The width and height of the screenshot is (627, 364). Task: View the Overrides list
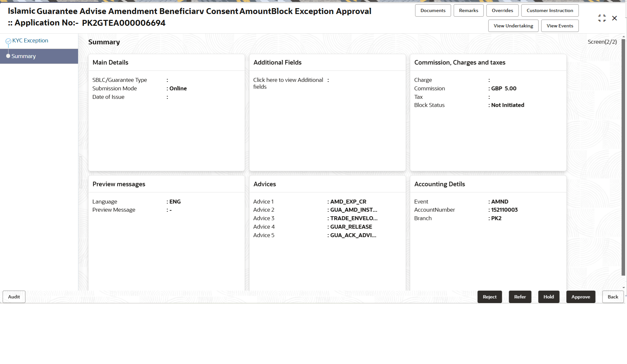point(502,10)
